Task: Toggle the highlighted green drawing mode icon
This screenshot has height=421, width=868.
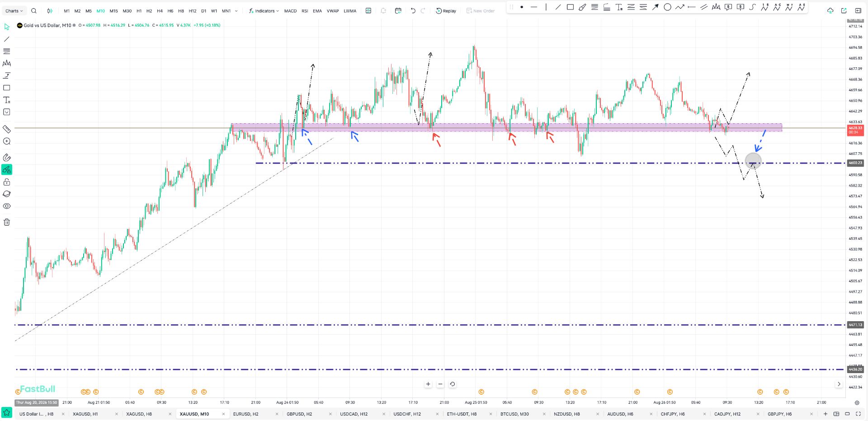Action: click(7, 170)
